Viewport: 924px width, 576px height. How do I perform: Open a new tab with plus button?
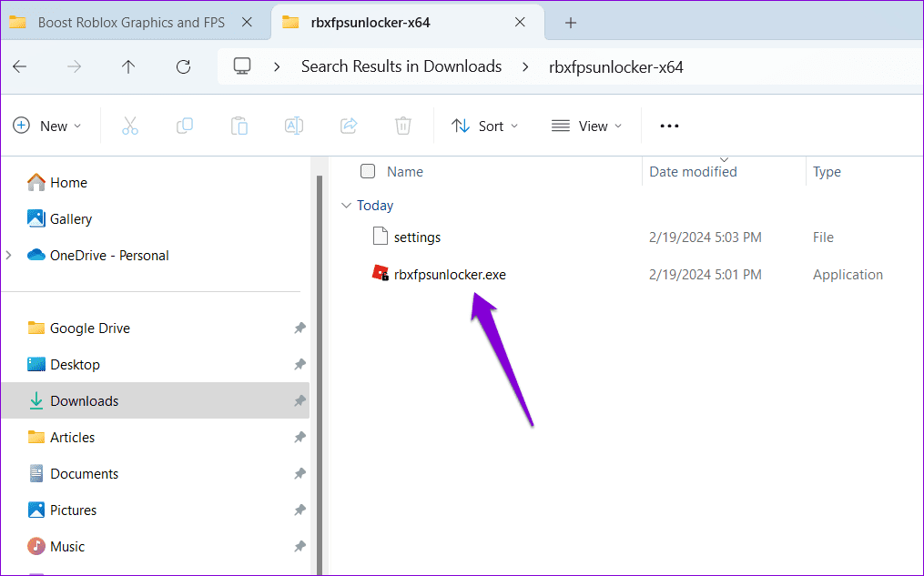tap(571, 23)
